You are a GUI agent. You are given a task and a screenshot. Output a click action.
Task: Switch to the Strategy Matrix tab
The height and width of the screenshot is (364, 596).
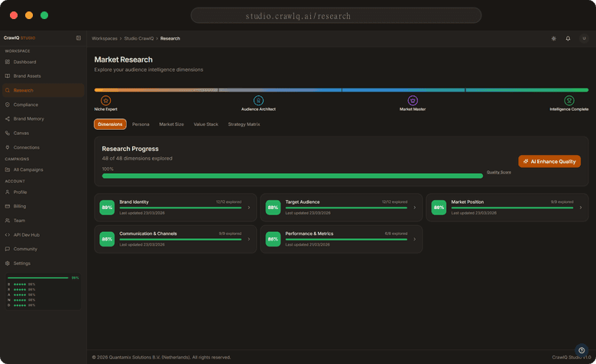(244, 124)
